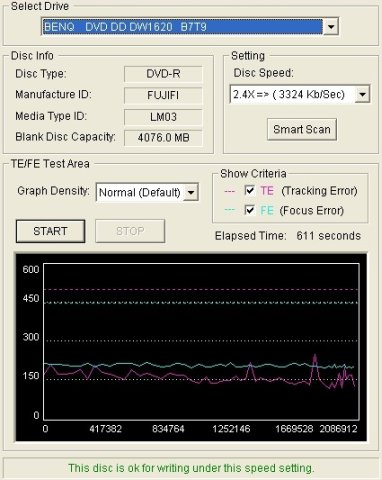This screenshot has width=382, height=480.
Task: Click the START button
Action: (50, 231)
